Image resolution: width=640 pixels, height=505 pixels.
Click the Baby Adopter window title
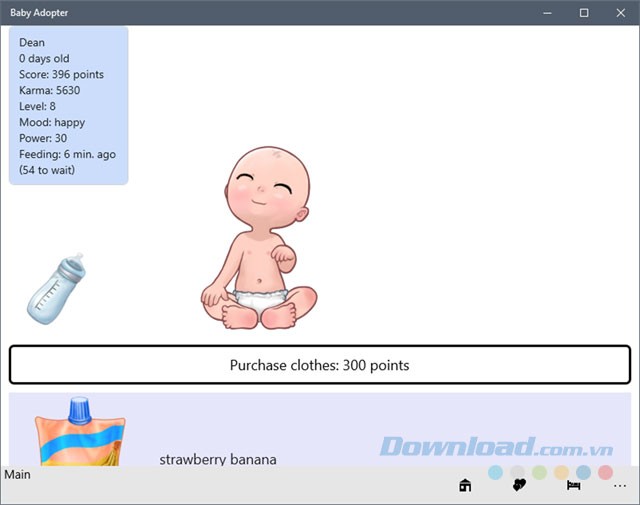click(39, 13)
